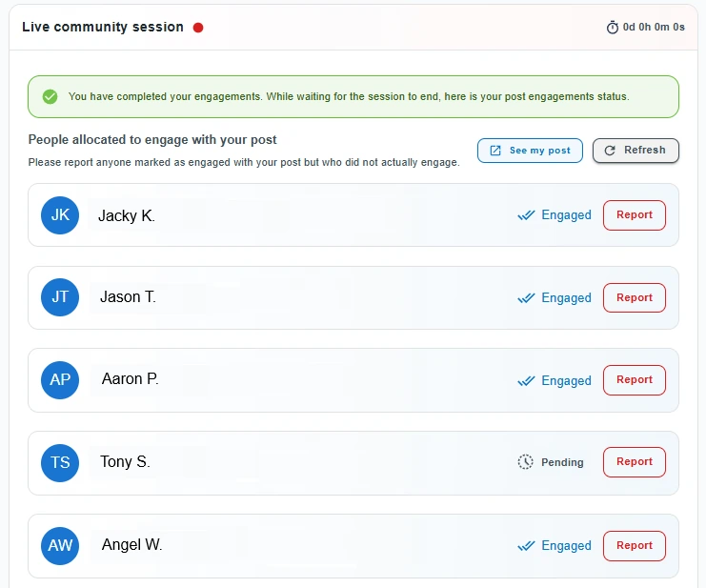This screenshot has height=588, width=706.
Task: Click the stopwatch timer icon
Action: point(613,27)
